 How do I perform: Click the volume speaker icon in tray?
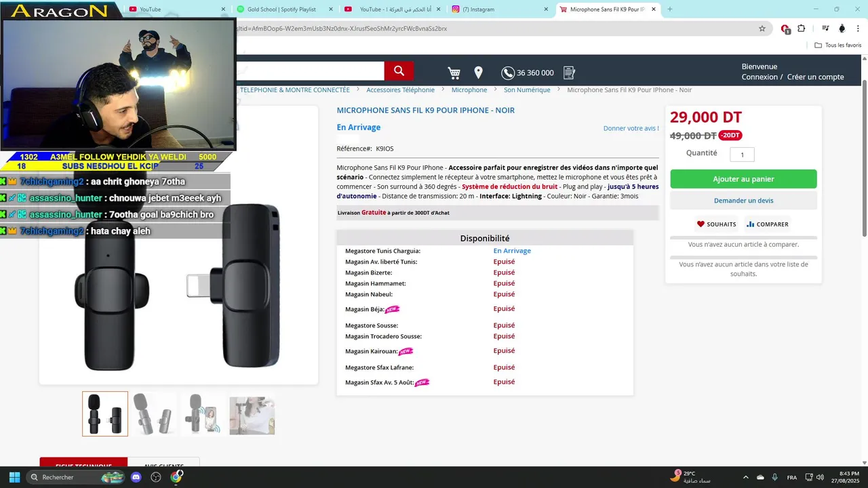(820, 477)
